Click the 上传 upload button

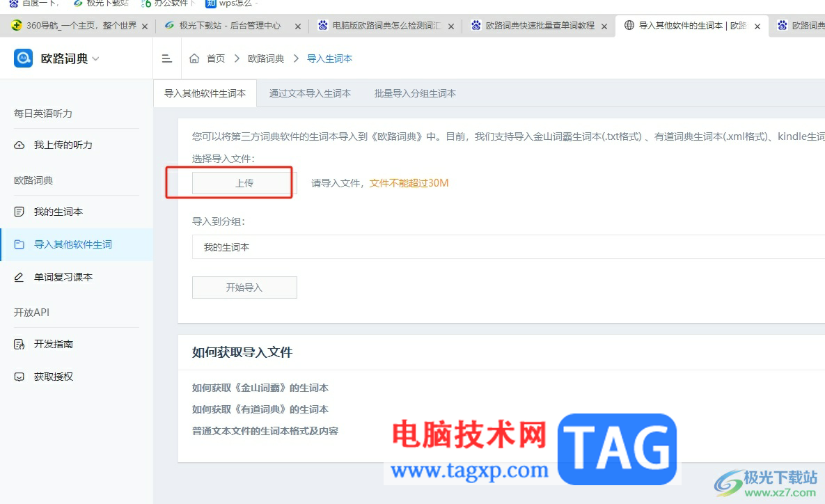(x=244, y=182)
